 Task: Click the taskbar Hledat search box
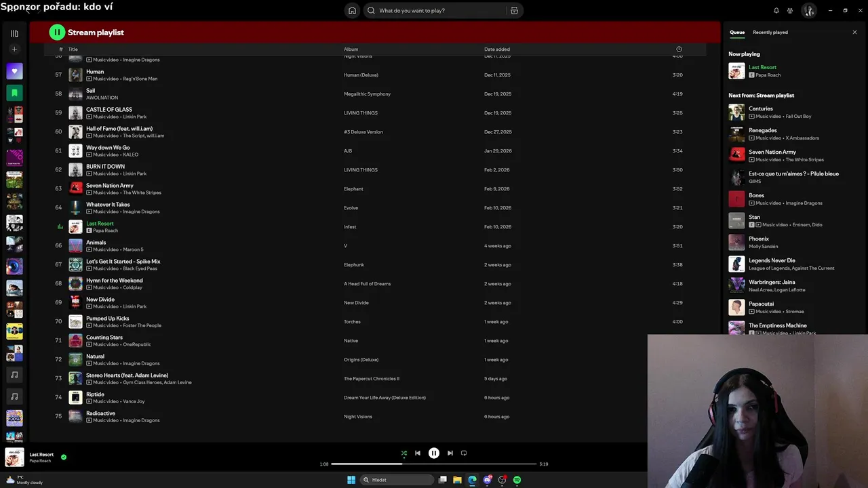[397, 480]
